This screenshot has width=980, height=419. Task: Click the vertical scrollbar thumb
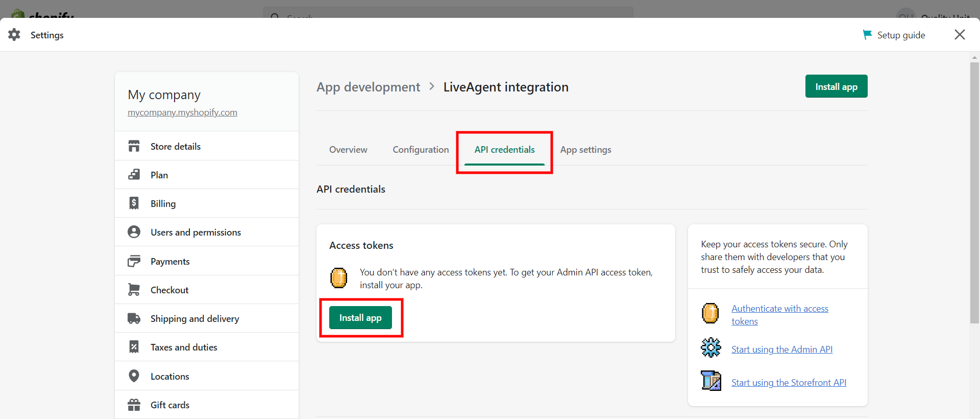(974, 193)
